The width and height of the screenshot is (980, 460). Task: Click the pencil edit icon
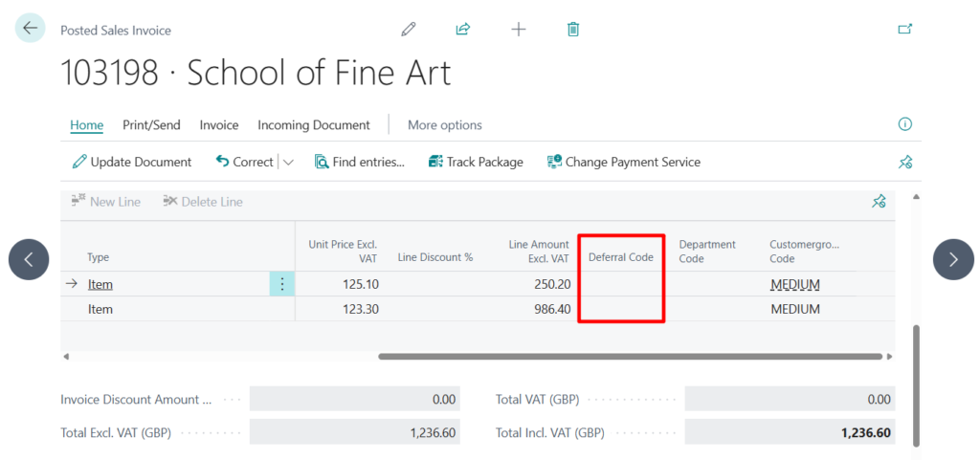[409, 30]
